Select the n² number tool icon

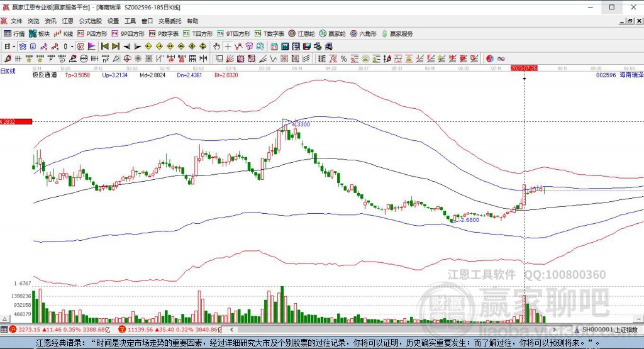point(106,58)
